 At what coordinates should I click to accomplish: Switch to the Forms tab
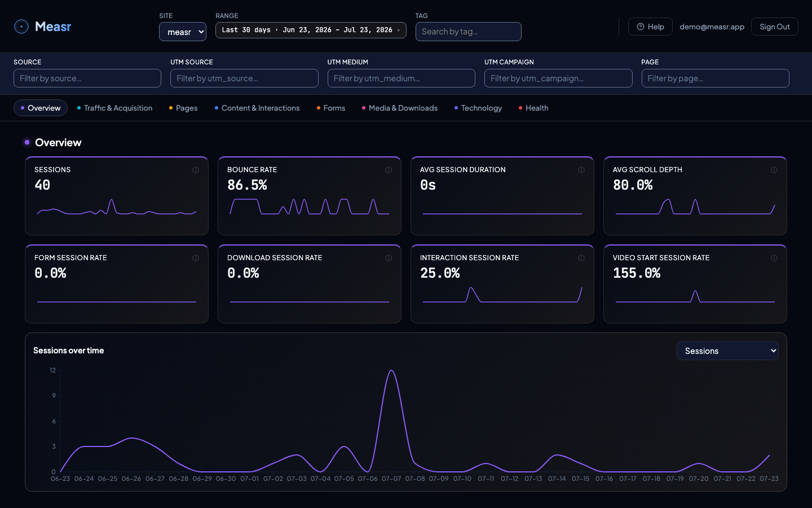click(331, 108)
